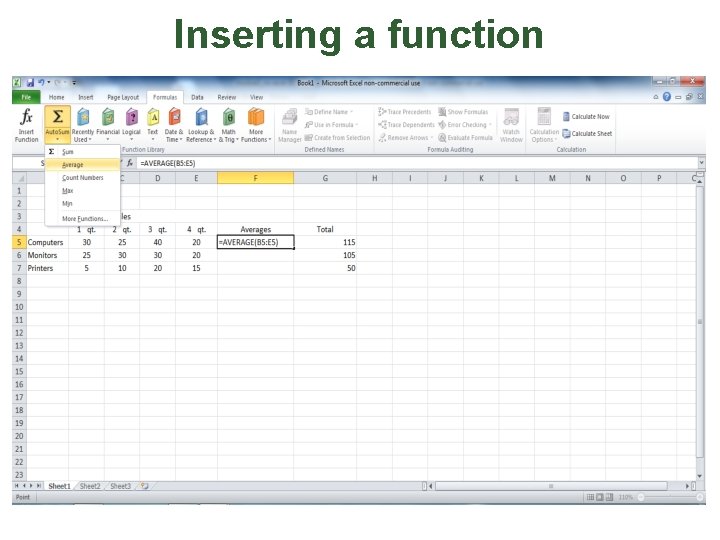Switch to the Sheet2 worksheet tab
720x540 pixels.
(90, 486)
